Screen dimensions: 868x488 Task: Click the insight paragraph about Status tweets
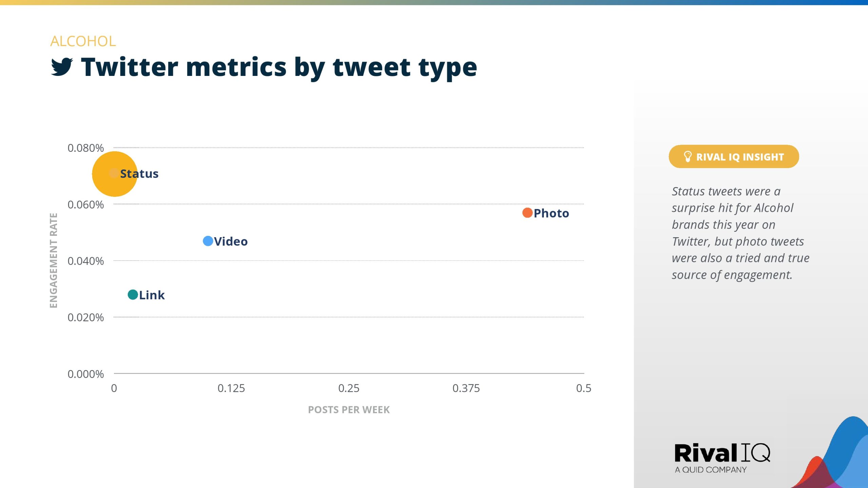click(740, 233)
